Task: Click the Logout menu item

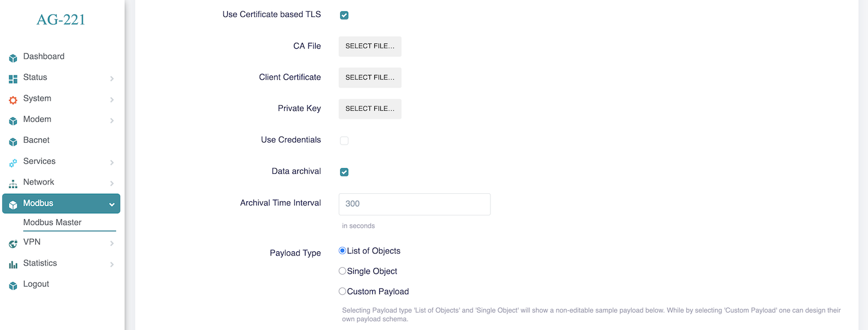Action: 36,284
